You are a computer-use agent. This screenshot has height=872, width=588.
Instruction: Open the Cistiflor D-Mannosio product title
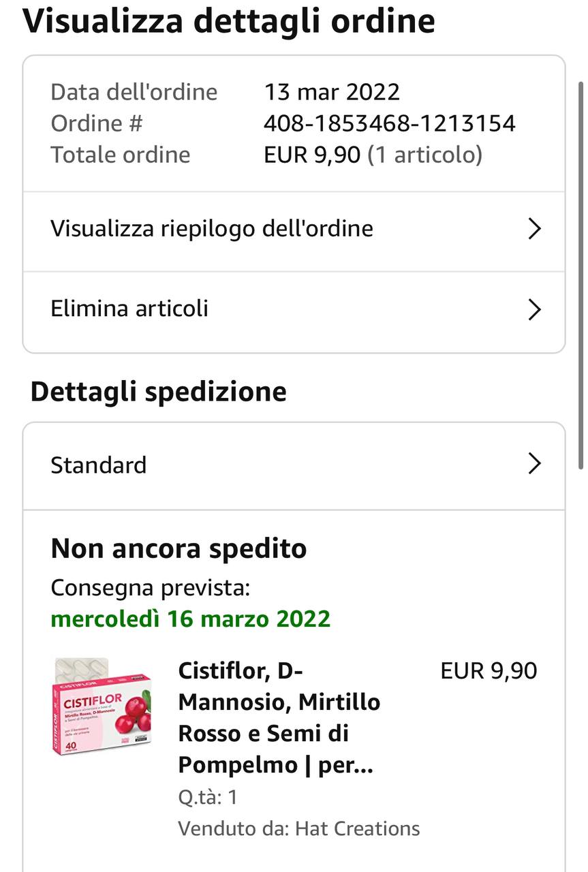coord(279,718)
